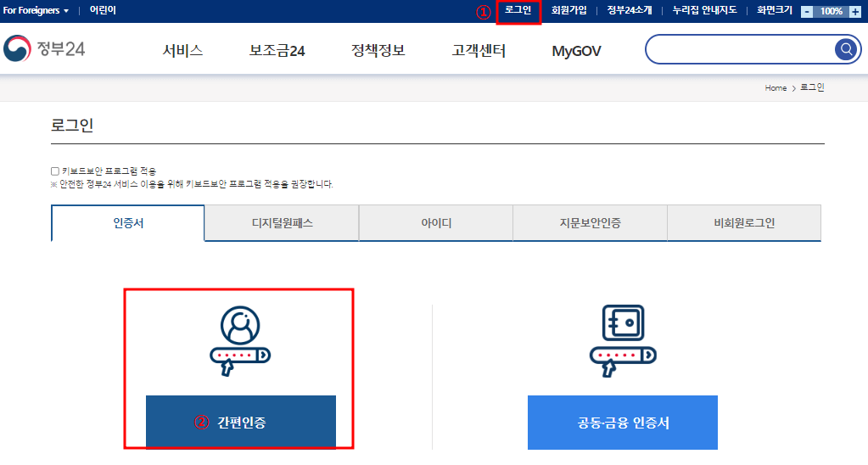Click the 공동·금융 인증서 button

click(x=623, y=423)
